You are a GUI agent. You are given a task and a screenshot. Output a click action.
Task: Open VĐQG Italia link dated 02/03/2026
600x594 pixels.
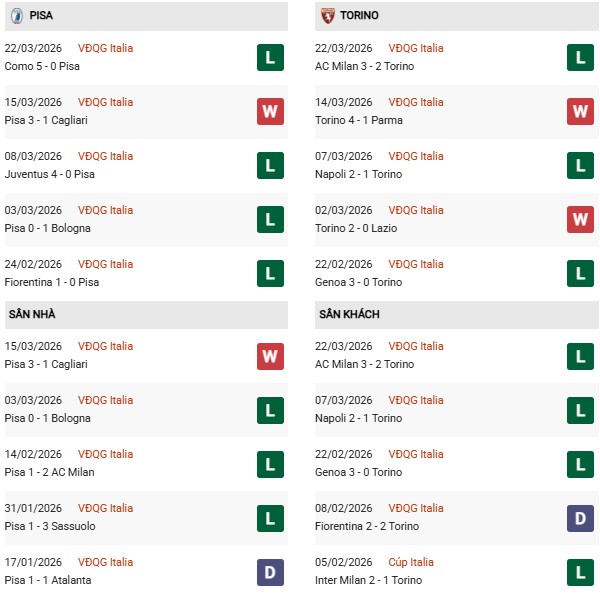[x=416, y=210]
